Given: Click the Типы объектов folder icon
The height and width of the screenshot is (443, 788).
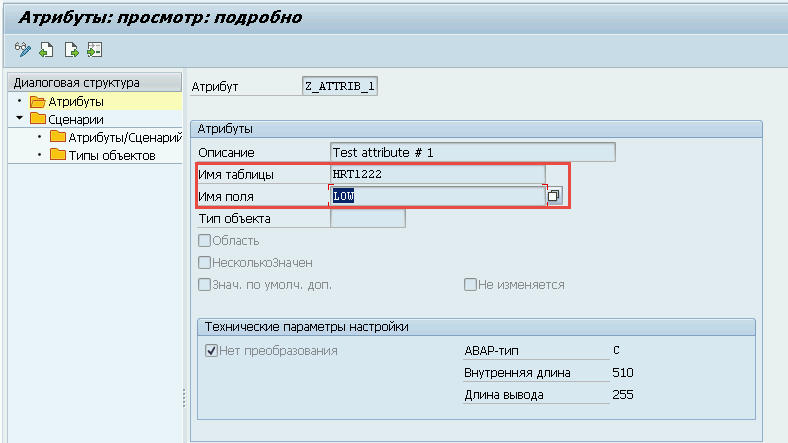Looking at the screenshot, I should [x=58, y=155].
